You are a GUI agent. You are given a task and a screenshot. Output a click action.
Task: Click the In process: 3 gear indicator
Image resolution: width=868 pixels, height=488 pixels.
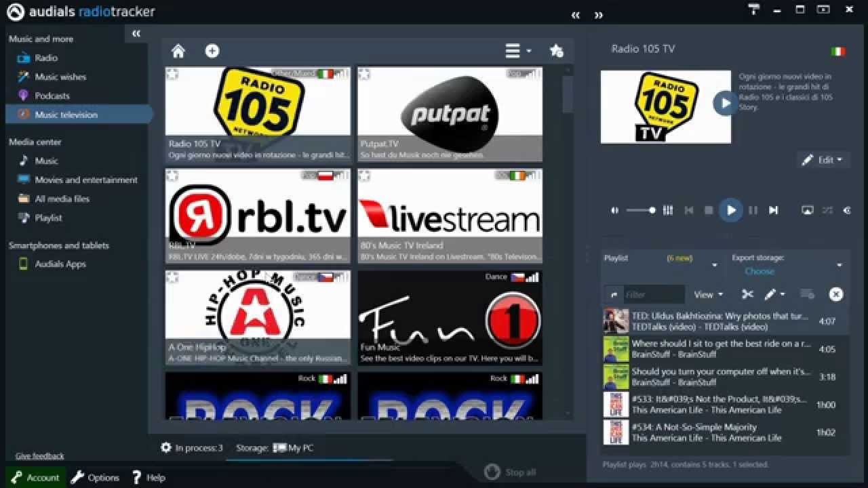coord(191,447)
